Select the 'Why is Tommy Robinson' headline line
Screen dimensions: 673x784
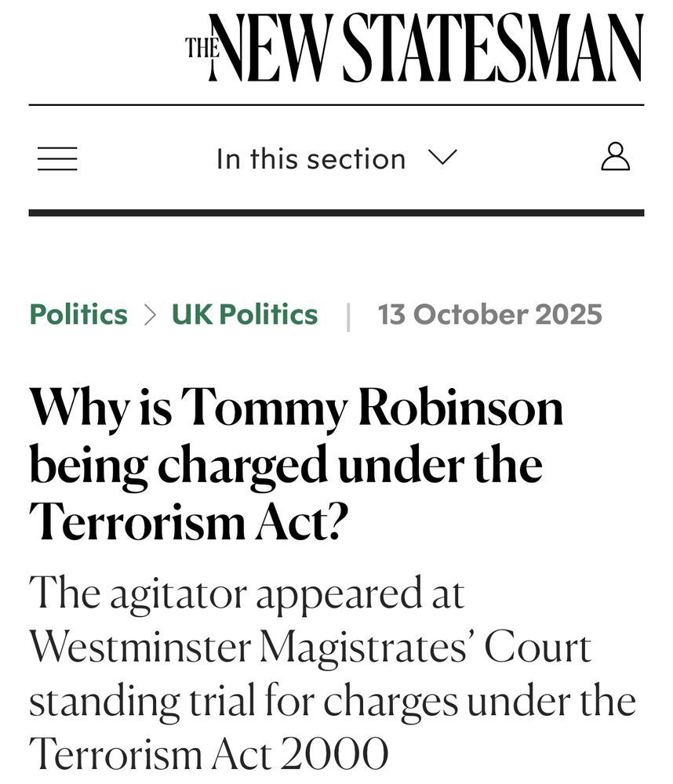click(296, 408)
